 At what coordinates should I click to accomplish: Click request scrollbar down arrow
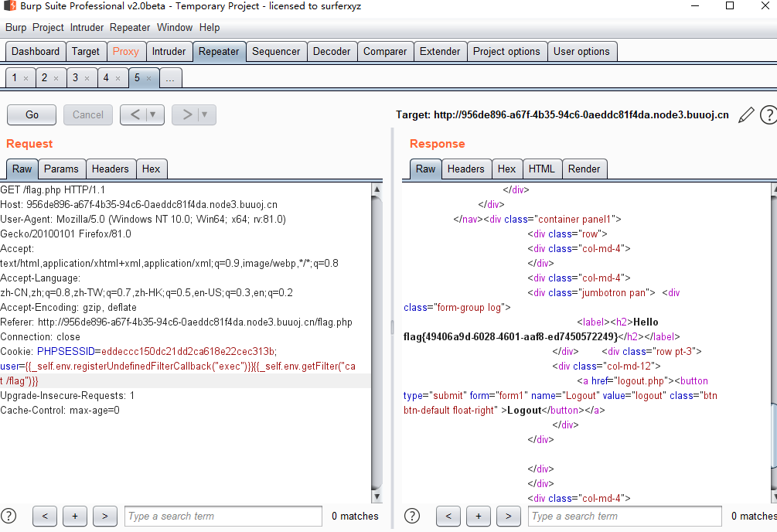pyautogui.click(x=377, y=496)
